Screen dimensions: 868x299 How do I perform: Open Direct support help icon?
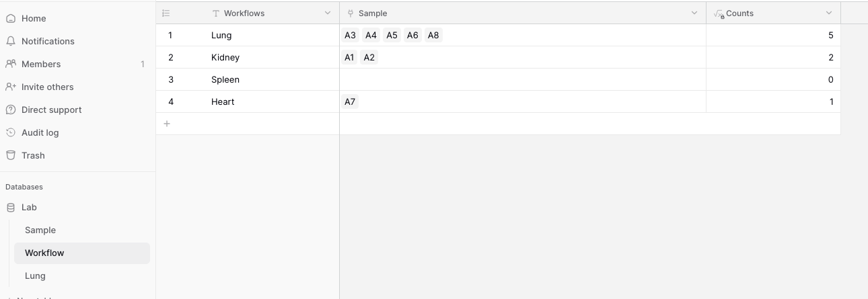tap(10, 110)
